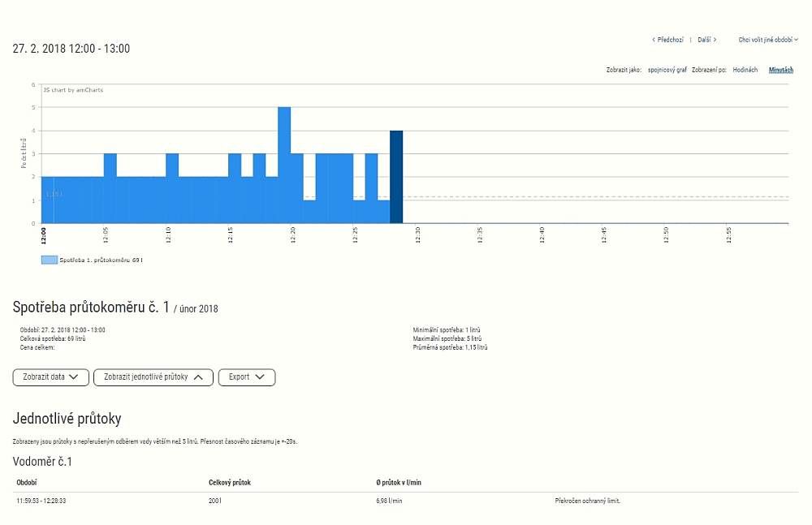Go to the next period with Další

(x=706, y=39)
